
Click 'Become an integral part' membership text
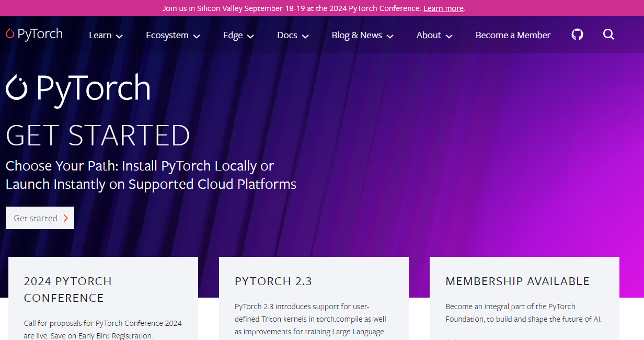point(523,313)
